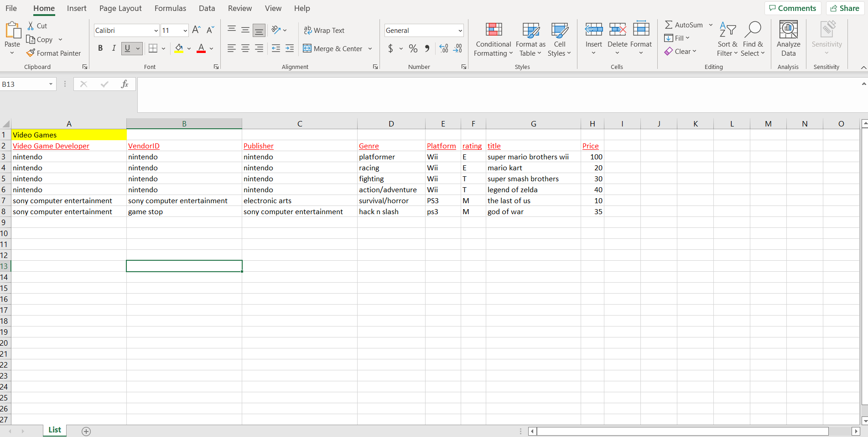Switch to the Formulas ribbon tab

pyautogui.click(x=170, y=8)
